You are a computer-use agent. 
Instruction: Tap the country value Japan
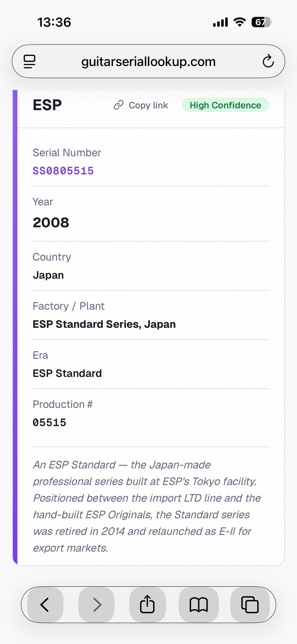(48, 275)
